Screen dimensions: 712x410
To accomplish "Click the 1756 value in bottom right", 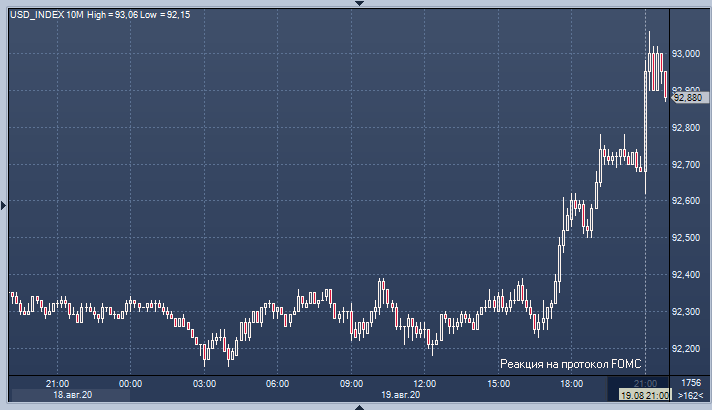I will pyautogui.click(x=690, y=383).
